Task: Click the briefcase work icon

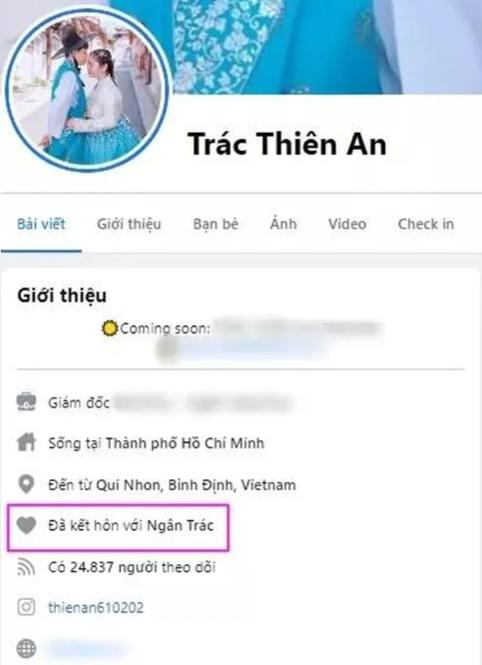Action: point(26,402)
